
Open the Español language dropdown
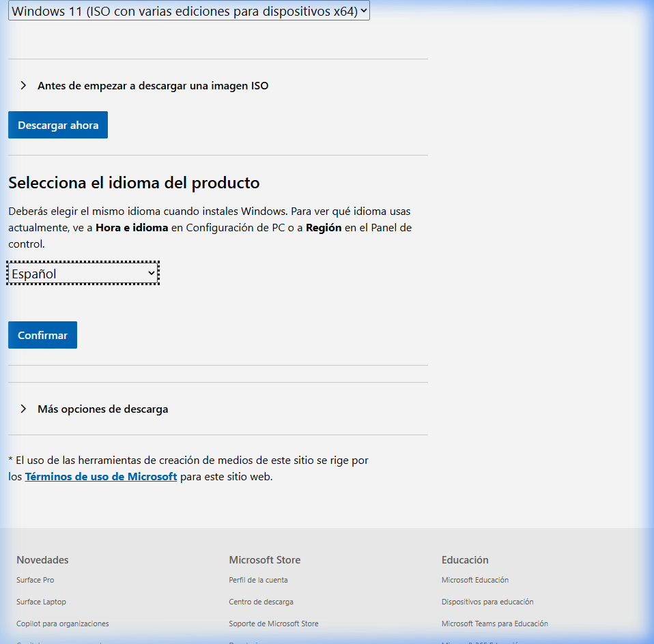click(x=83, y=274)
